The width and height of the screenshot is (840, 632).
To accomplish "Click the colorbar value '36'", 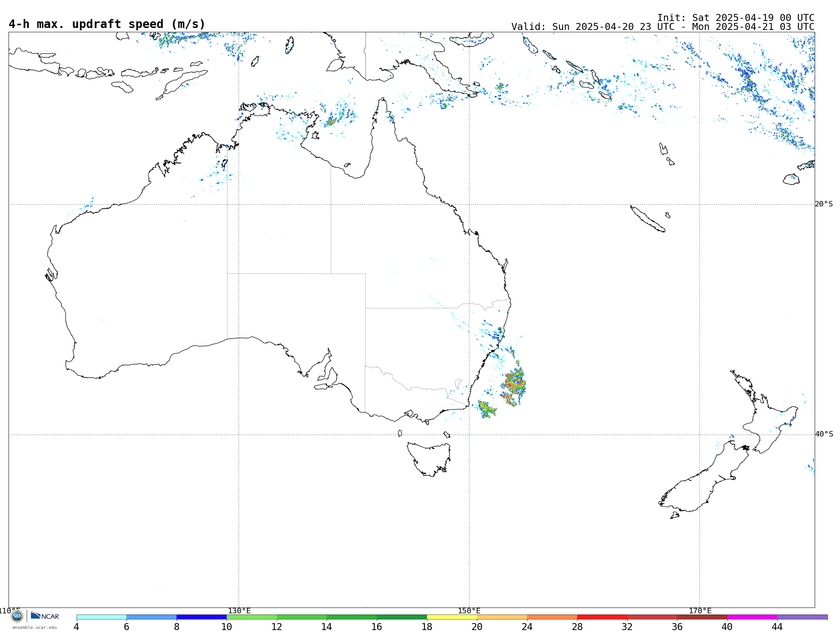I will tap(677, 627).
